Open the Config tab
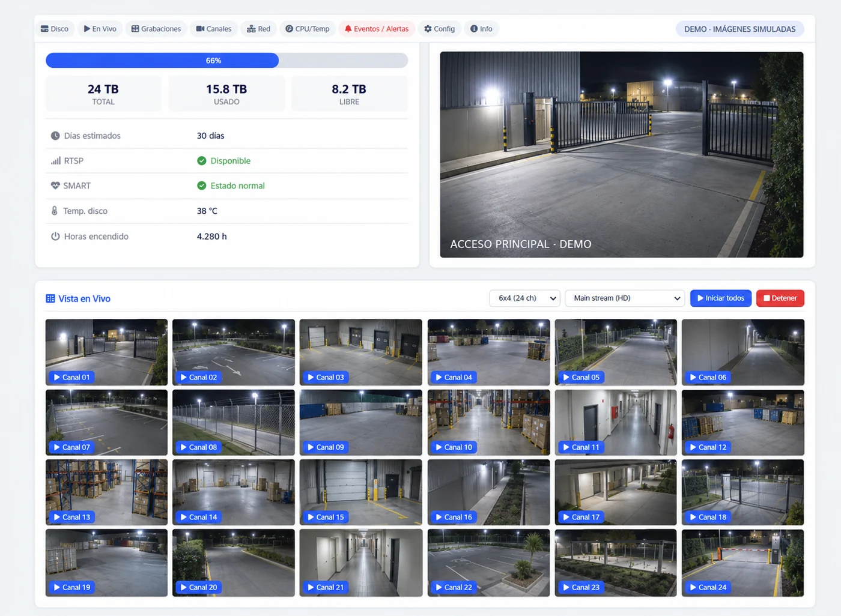 coord(440,29)
